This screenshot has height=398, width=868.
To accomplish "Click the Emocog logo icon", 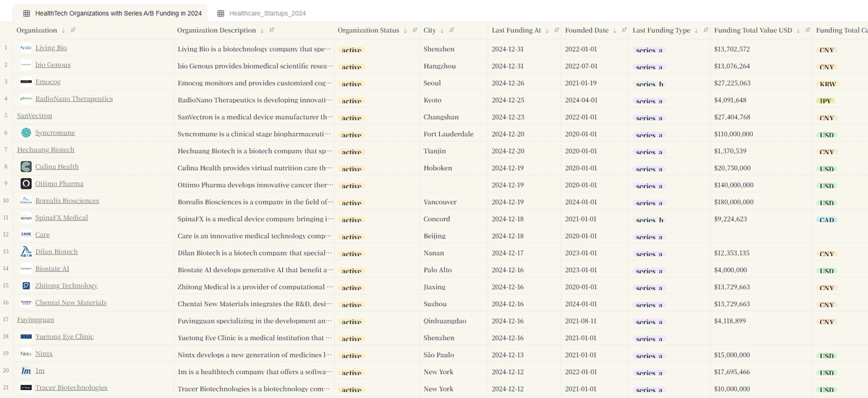I will (x=26, y=82).
